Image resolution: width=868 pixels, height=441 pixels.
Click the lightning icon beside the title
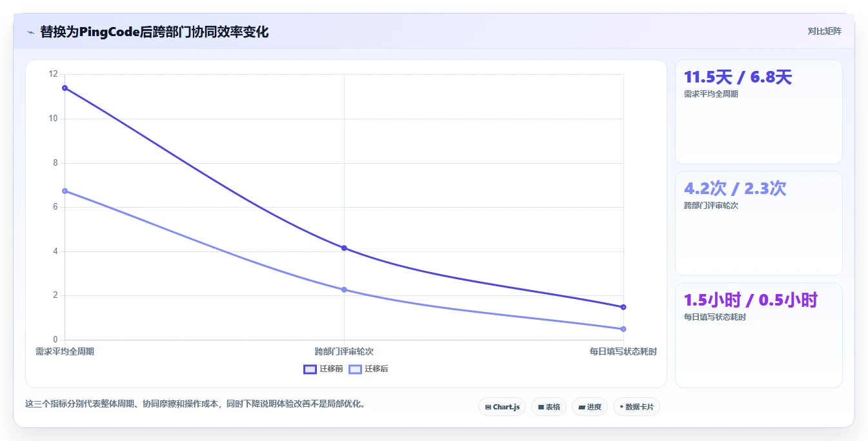click(31, 32)
